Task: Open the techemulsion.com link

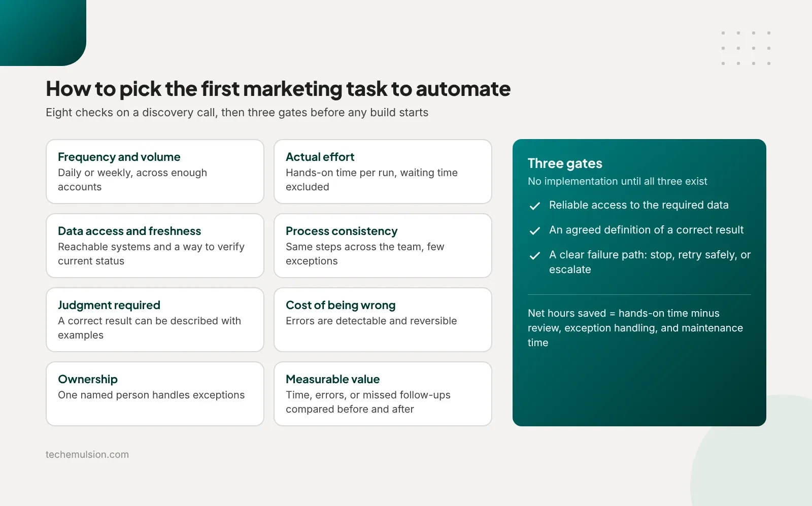Action: (87, 454)
